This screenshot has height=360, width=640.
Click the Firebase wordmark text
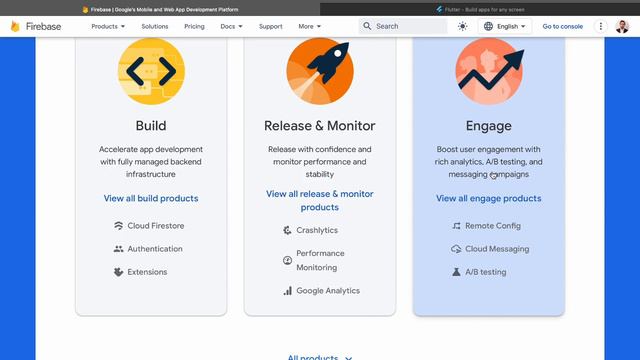click(x=43, y=26)
